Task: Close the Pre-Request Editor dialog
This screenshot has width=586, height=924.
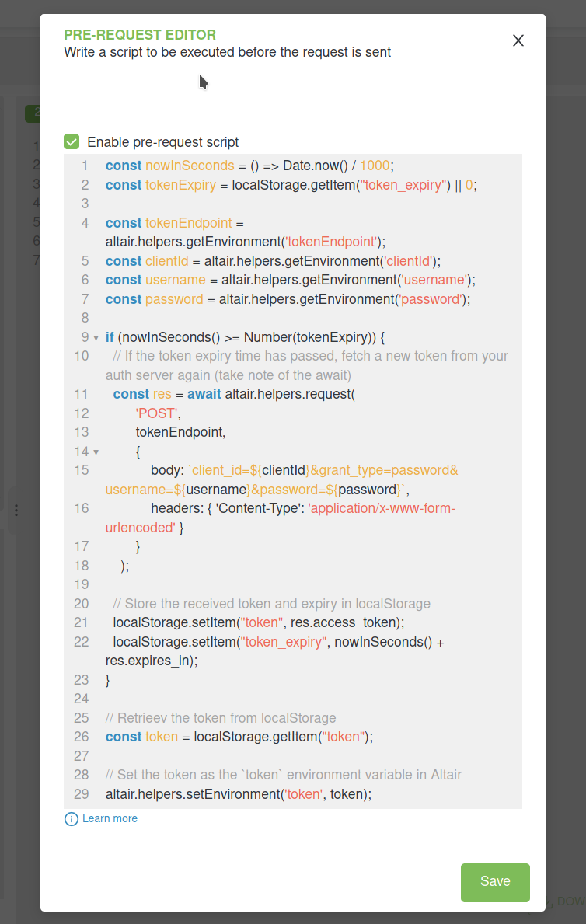Action: click(518, 40)
